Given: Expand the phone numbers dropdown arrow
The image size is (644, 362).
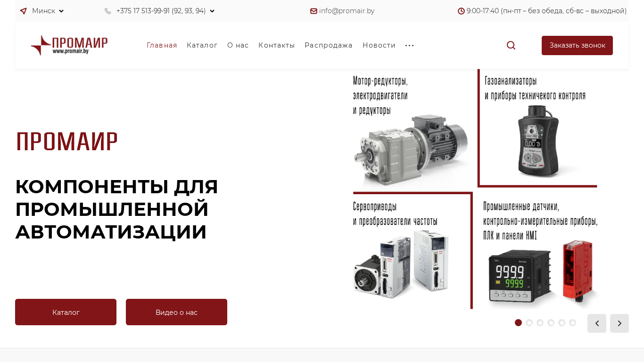Looking at the screenshot, I should [212, 11].
